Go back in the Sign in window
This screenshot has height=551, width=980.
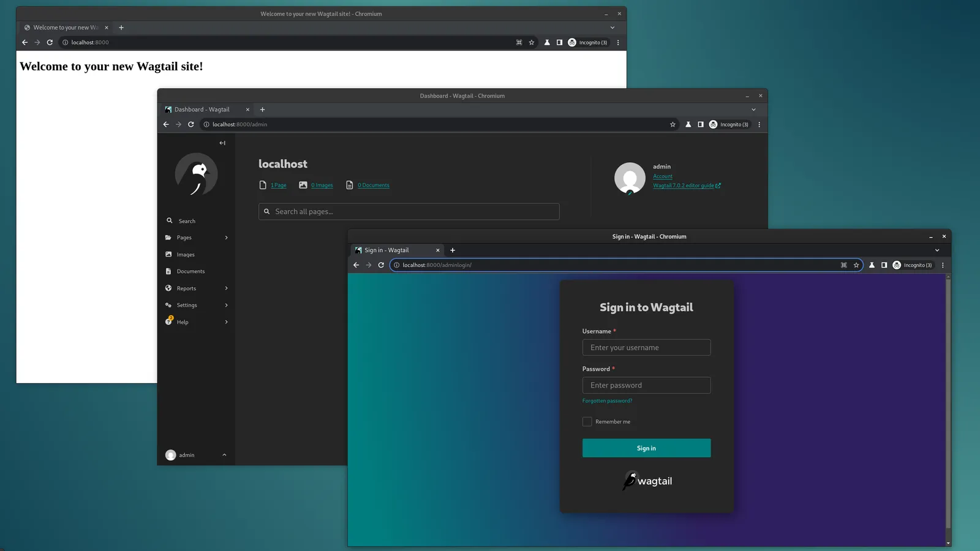pos(356,265)
